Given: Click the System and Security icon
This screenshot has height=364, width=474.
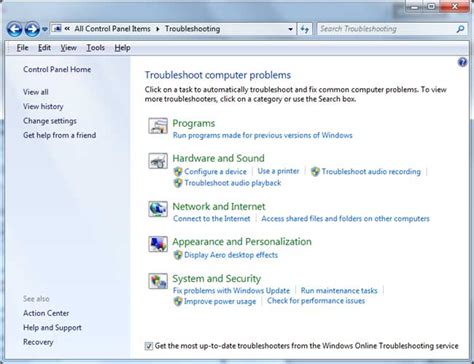Looking at the screenshot, I should click(158, 281).
